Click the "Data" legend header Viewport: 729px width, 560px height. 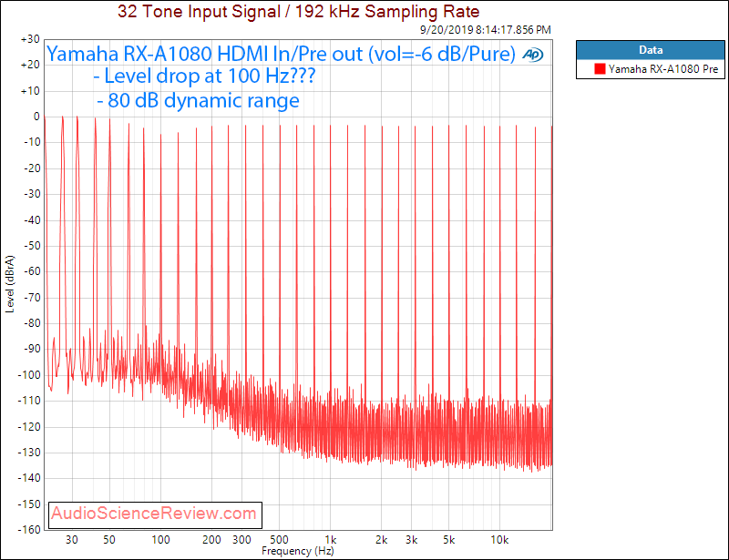(651, 50)
